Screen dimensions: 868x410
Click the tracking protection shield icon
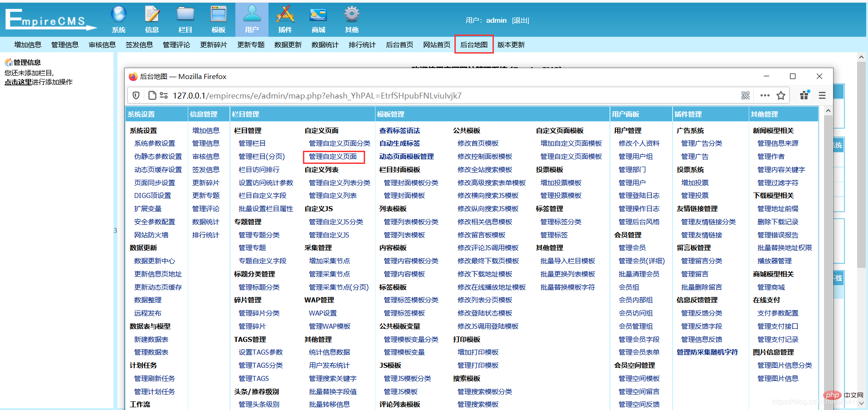tap(136, 95)
